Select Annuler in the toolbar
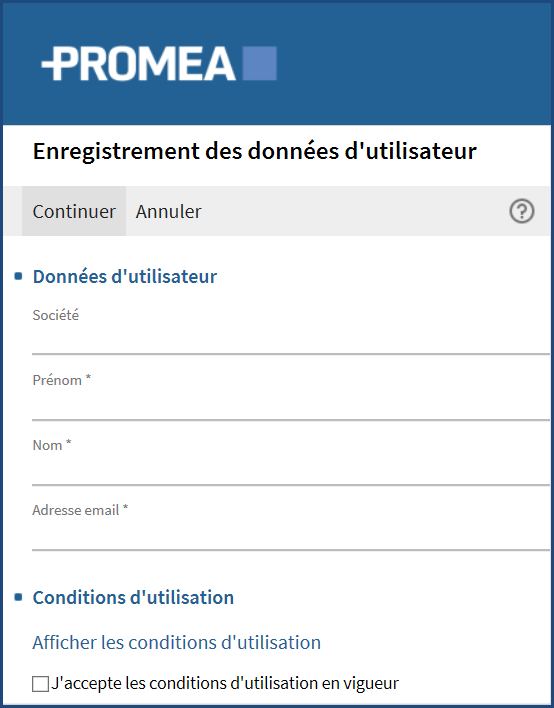 pos(168,211)
